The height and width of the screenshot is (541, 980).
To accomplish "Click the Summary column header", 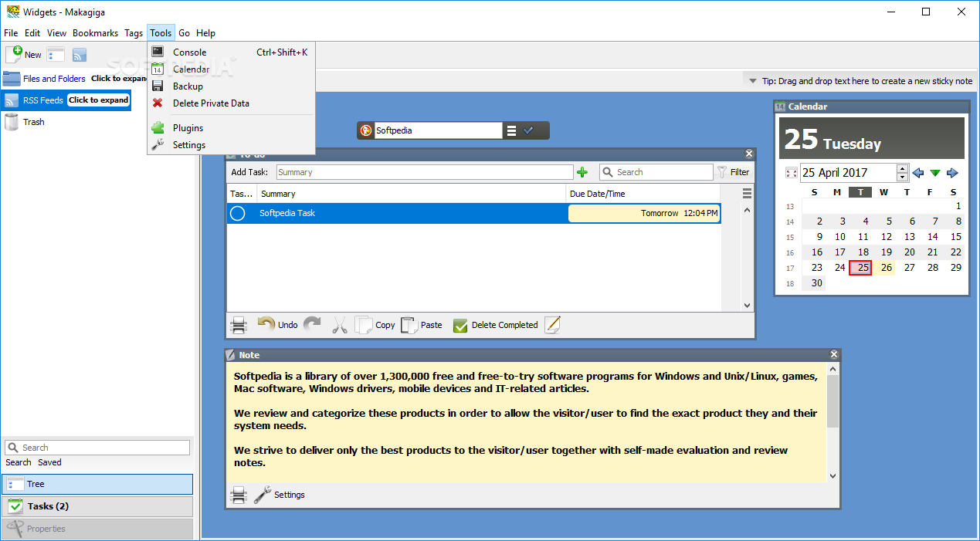I will tap(412, 194).
